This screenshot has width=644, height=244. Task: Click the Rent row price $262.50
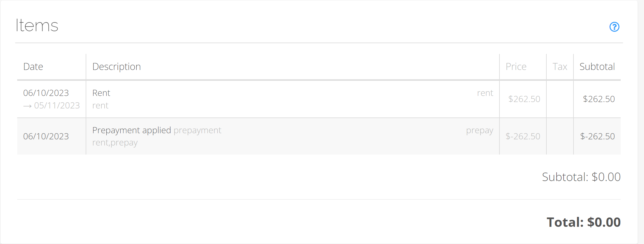click(524, 99)
